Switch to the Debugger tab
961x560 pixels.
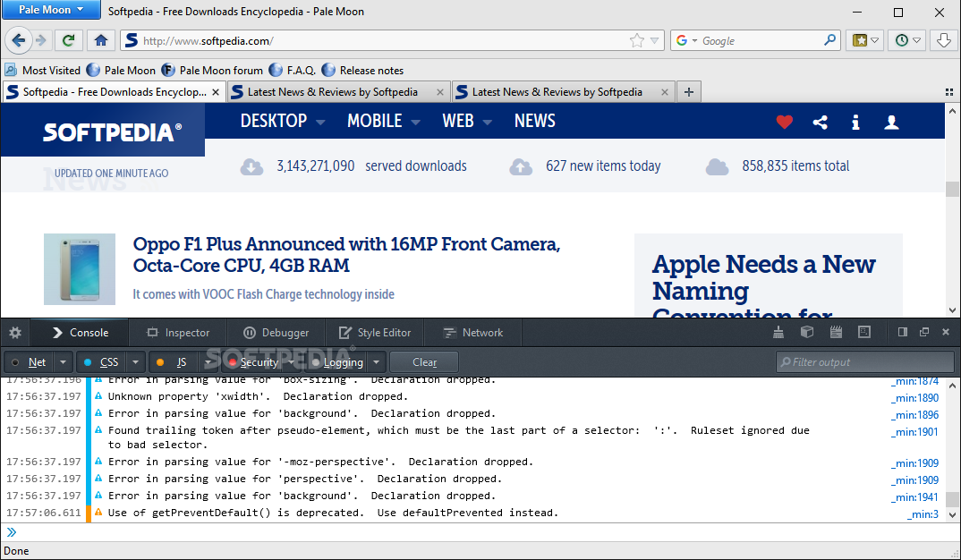[276, 333]
